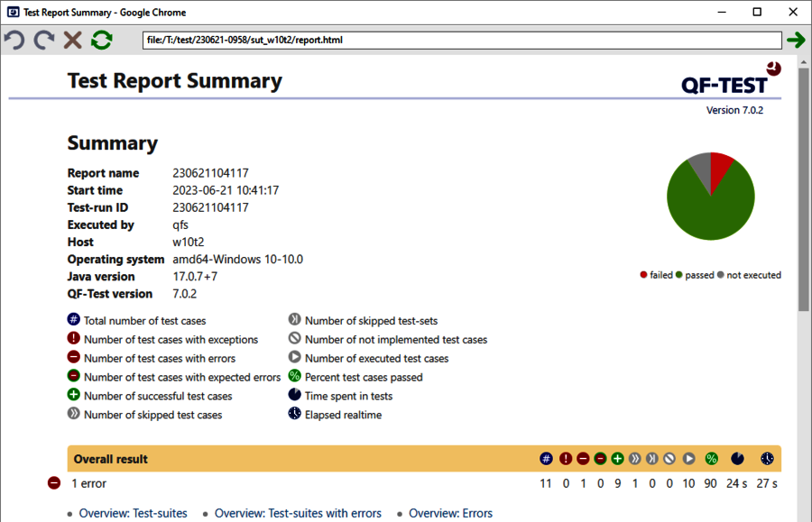Click the Overall result header label

pos(111,459)
